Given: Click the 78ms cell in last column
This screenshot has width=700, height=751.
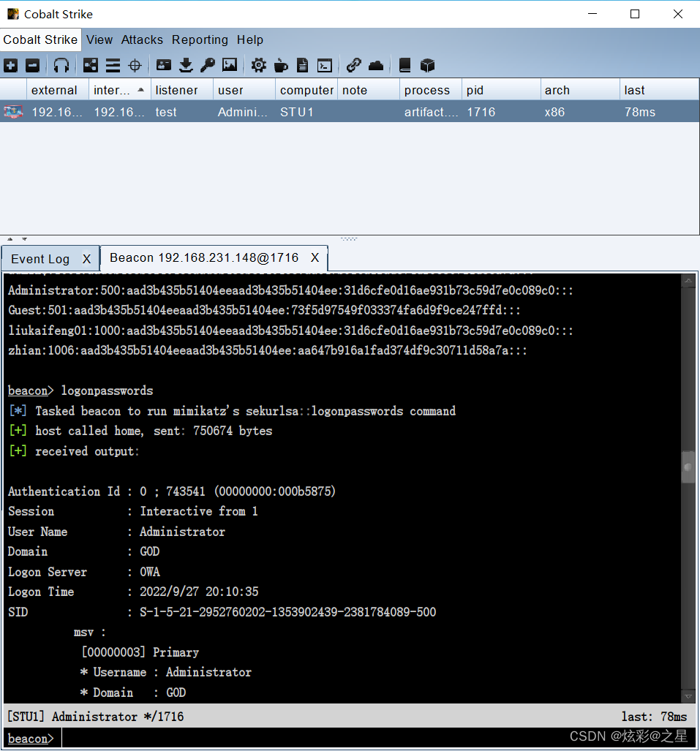Looking at the screenshot, I should (x=659, y=112).
